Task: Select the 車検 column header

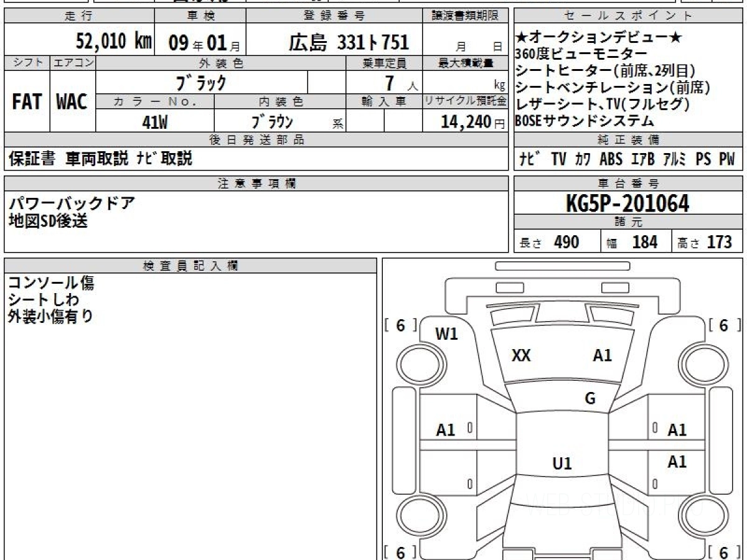Action: [200, 16]
